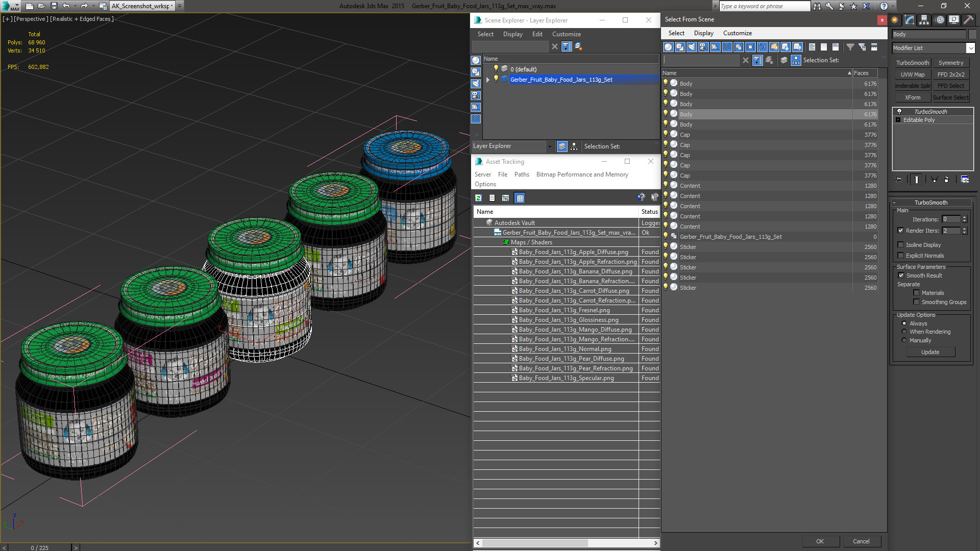Screen dimensions: 980x551
Task: Refresh the Asset Tracking list
Action: pyautogui.click(x=478, y=198)
